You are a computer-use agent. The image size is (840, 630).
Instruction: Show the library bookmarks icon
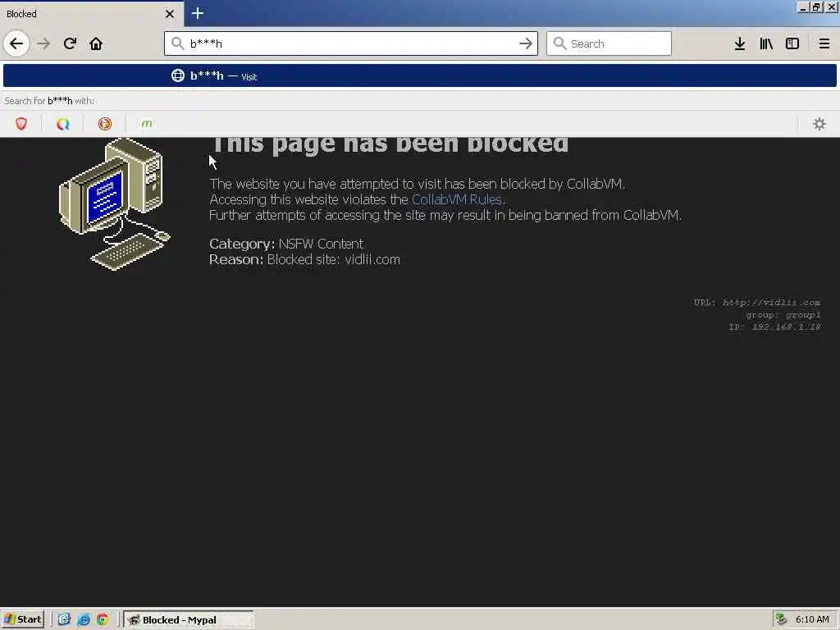point(766,43)
